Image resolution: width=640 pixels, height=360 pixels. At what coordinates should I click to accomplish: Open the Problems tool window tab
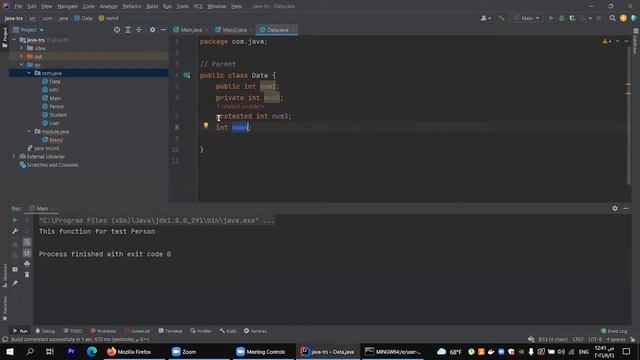coord(103,331)
